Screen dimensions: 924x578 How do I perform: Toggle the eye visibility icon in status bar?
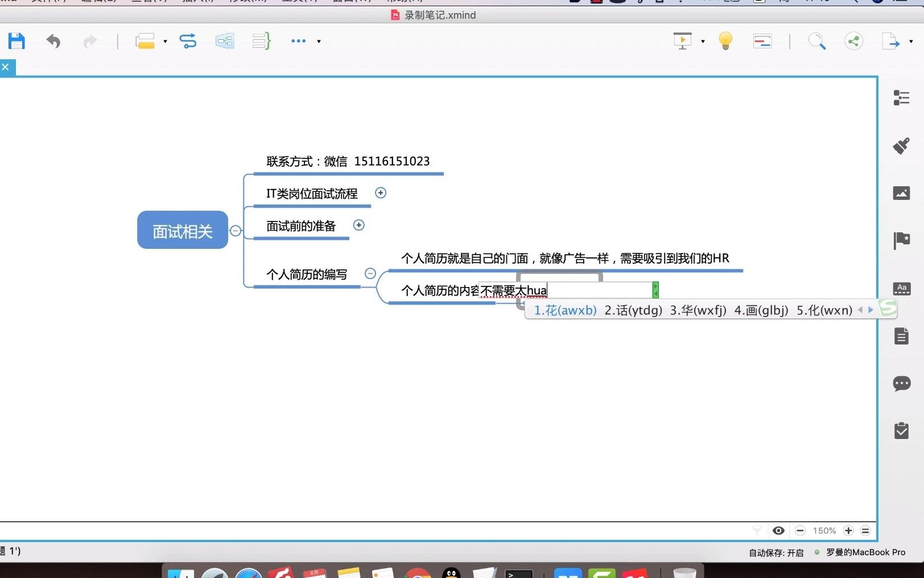pyautogui.click(x=778, y=531)
